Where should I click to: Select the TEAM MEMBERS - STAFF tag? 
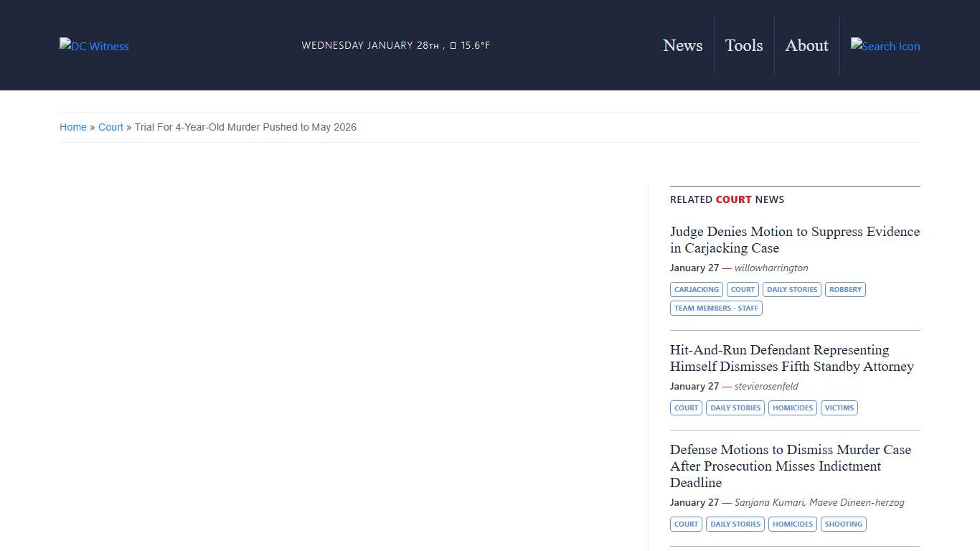coord(716,309)
